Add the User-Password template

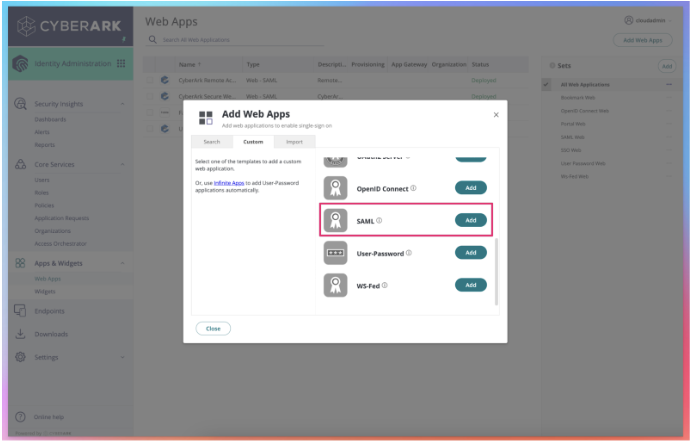tap(471, 252)
